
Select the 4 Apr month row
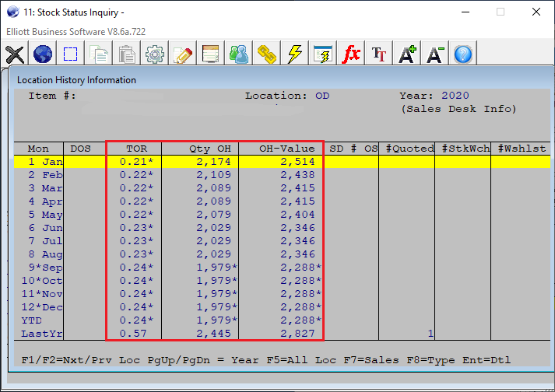tap(282, 201)
